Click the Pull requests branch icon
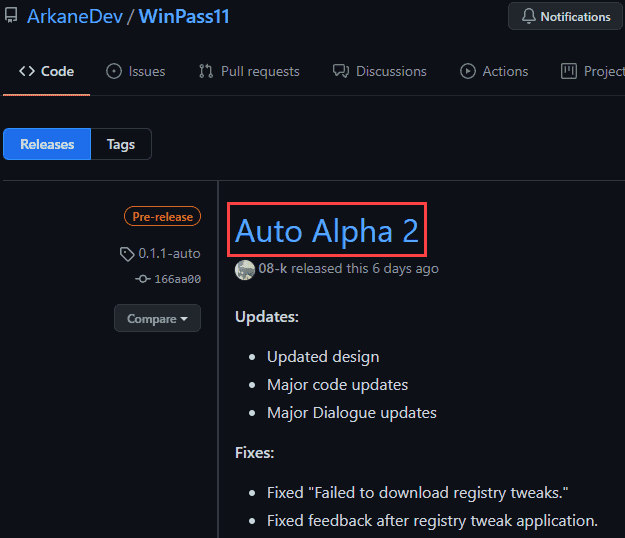 point(206,71)
